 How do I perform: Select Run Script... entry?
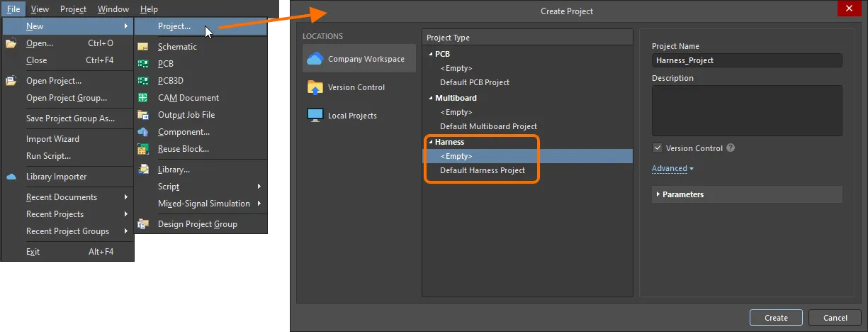(68, 156)
